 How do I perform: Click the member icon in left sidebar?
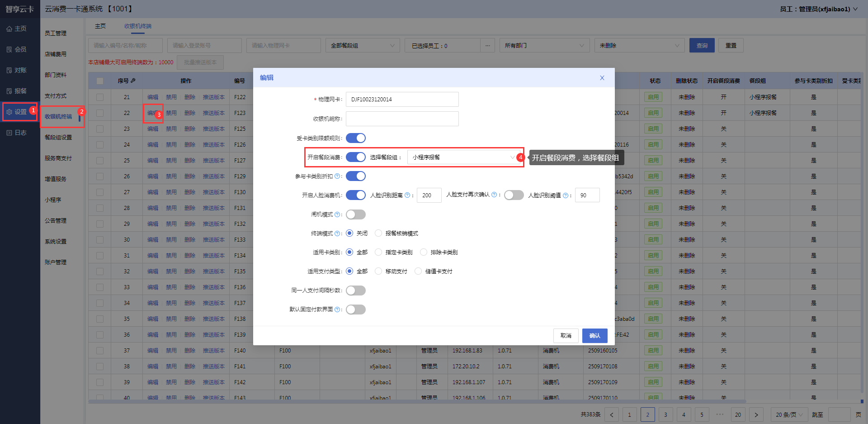coord(9,50)
